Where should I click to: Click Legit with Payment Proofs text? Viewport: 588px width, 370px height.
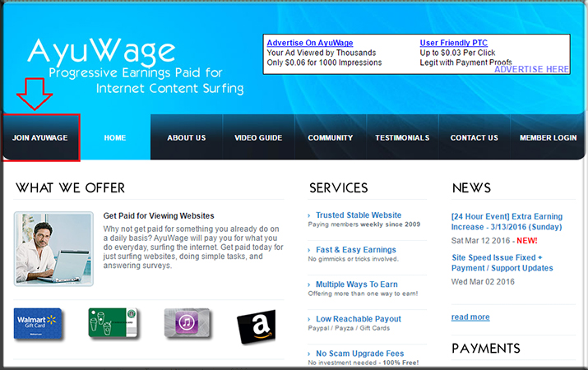(465, 62)
